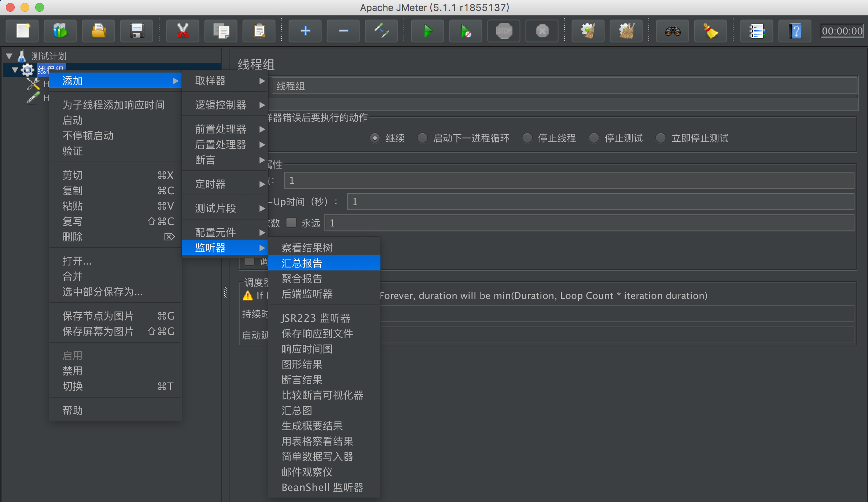Choose 后端监听器 from menu
The height and width of the screenshot is (502, 868).
pos(324,294)
